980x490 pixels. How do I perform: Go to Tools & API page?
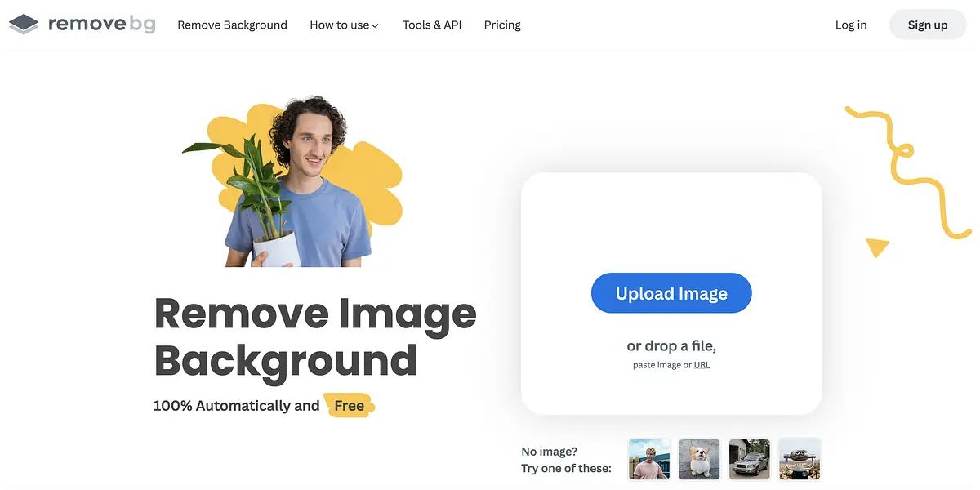[x=431, y=24]
